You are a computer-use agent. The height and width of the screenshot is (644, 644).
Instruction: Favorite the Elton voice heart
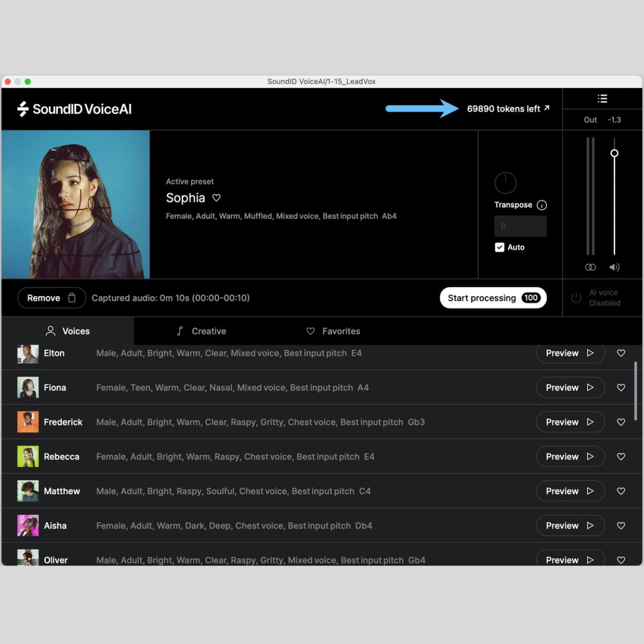(621, 353)
